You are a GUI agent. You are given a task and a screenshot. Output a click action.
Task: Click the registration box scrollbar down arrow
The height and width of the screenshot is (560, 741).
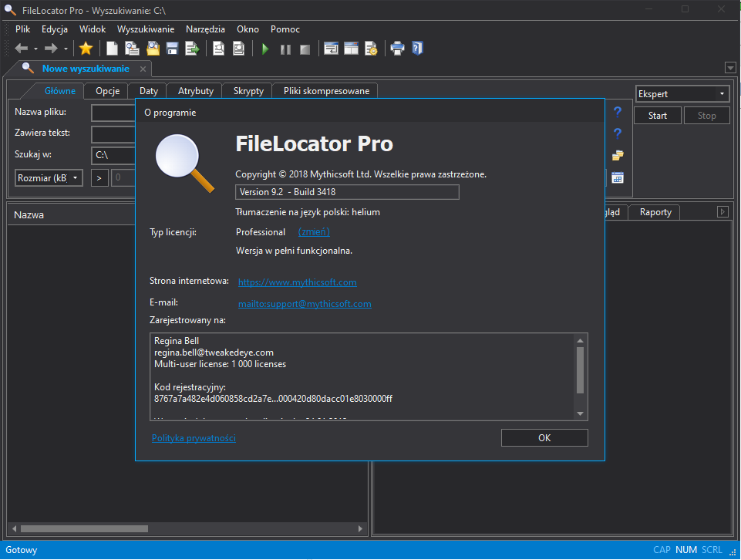point(581,413)
